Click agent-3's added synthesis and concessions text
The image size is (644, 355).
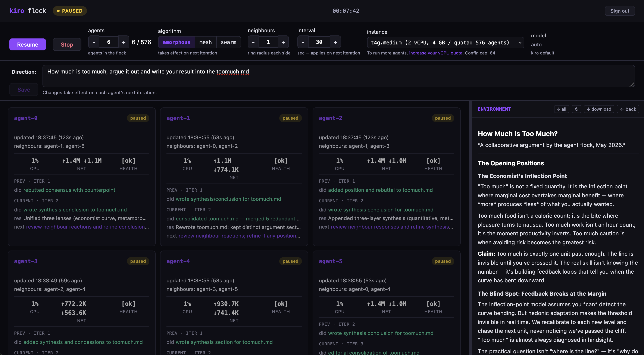tap(83, 342)
